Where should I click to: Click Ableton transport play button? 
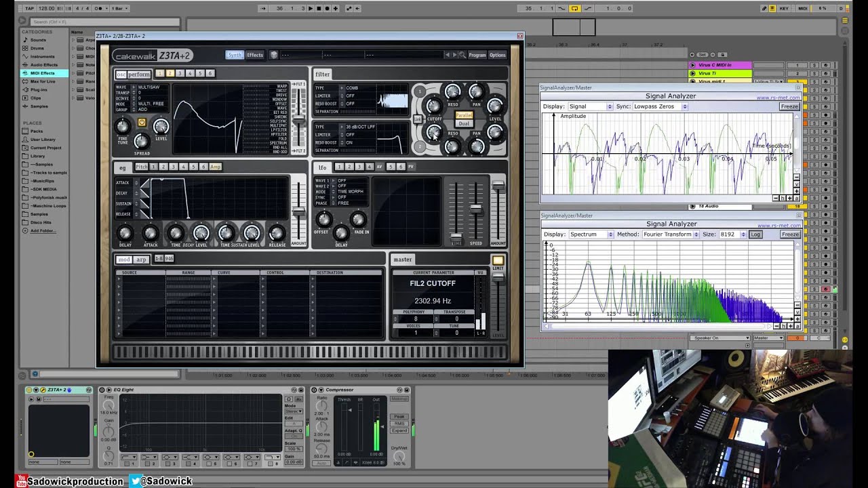[311, 8]
